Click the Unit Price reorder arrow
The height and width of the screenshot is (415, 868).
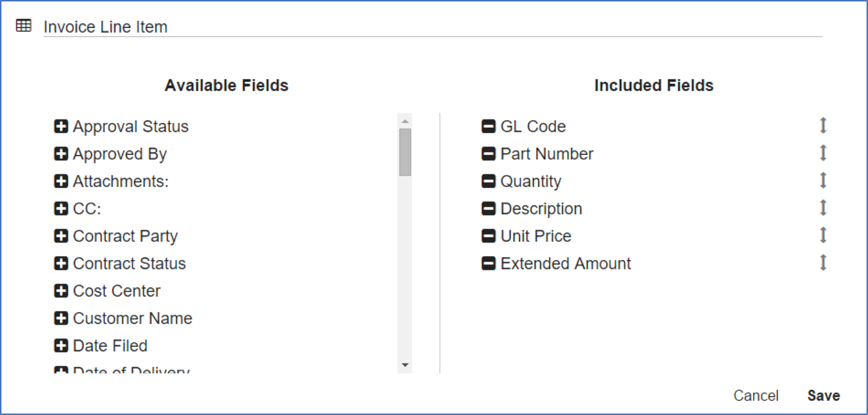point(823,235)
